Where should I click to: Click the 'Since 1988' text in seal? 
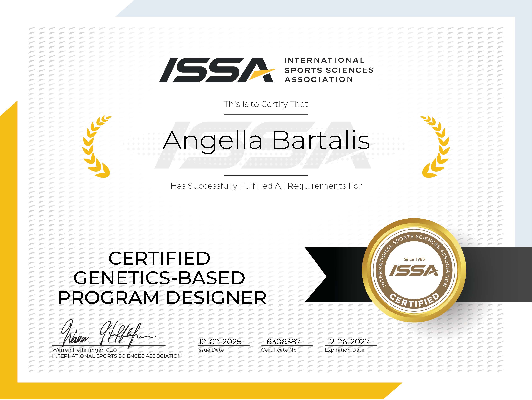[x=414, y=259]
